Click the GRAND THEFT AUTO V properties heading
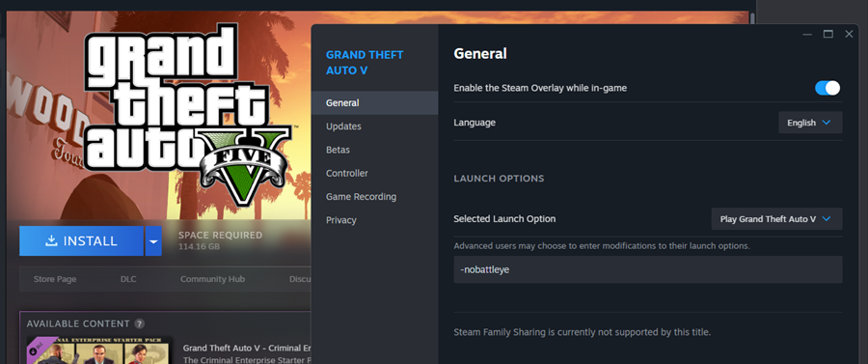Image resolution: width=868 pixels, height=364 pixels. [365, 63]
